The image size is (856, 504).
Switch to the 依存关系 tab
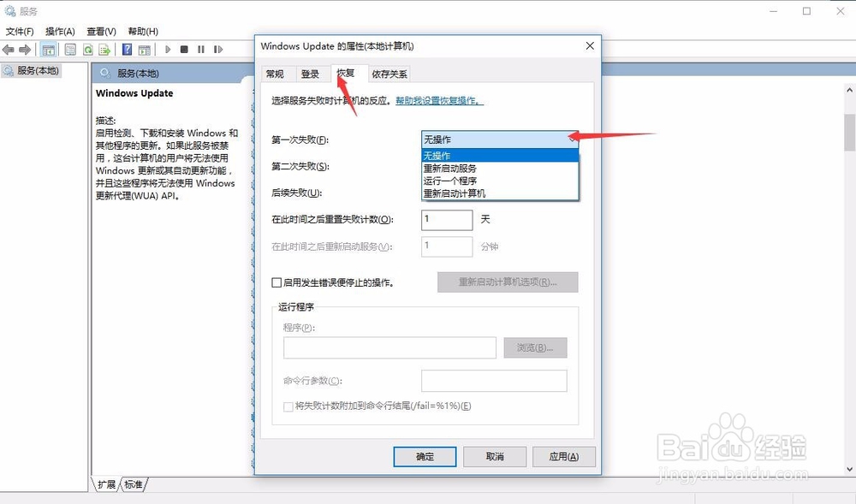pos(389,74)
